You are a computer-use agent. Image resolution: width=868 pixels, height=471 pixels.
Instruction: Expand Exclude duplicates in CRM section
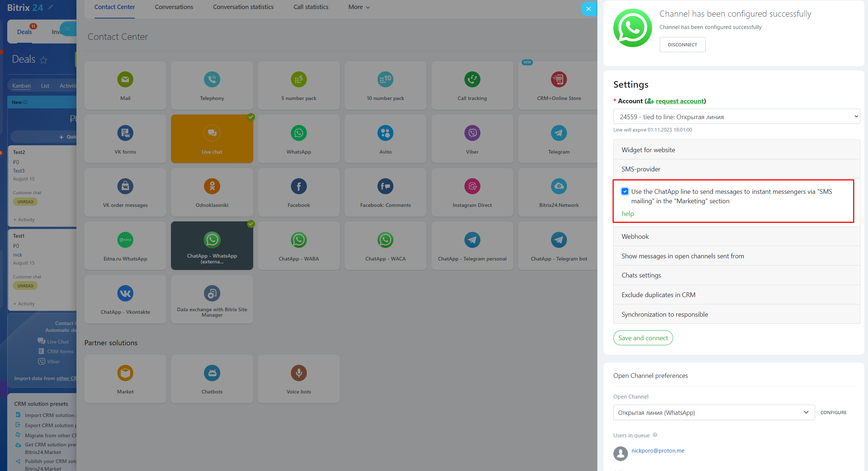coord(736,295)
